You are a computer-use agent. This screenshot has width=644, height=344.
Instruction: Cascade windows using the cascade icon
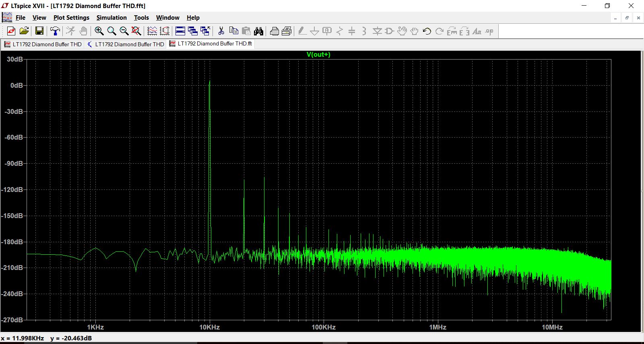pyautogui.click(x=193, y=31)
